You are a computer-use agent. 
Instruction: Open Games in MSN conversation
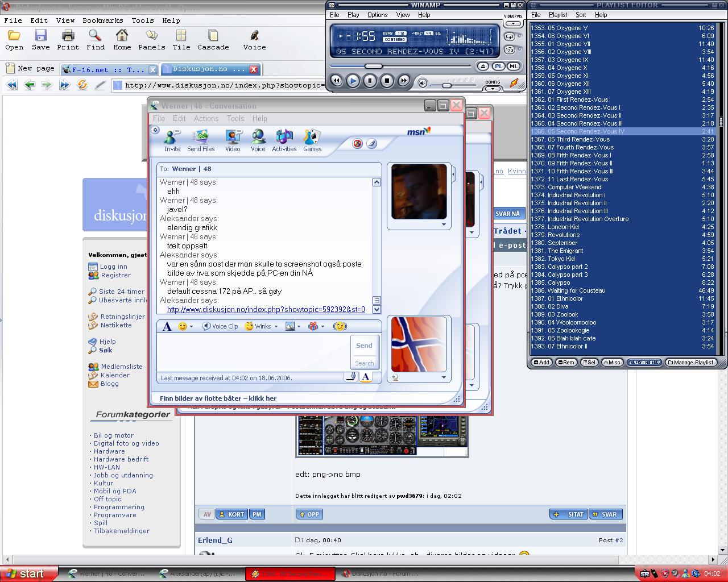click(x=312, y=140)
